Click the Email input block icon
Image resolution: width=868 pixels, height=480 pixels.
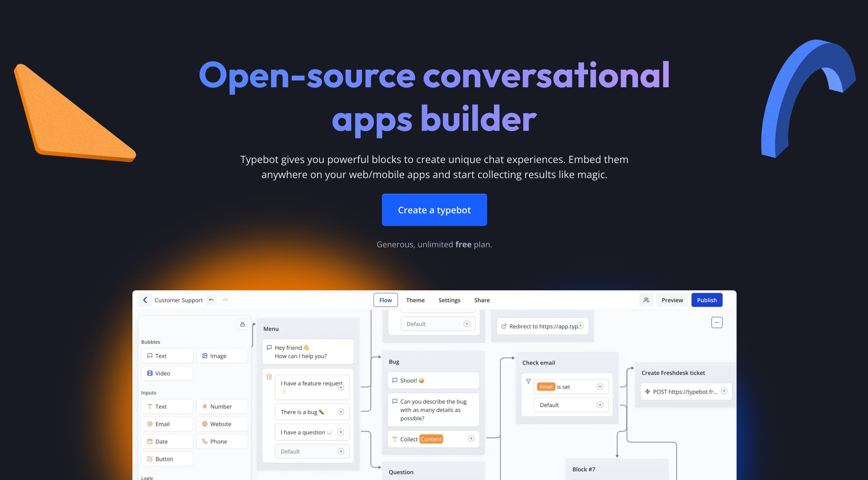150,424
